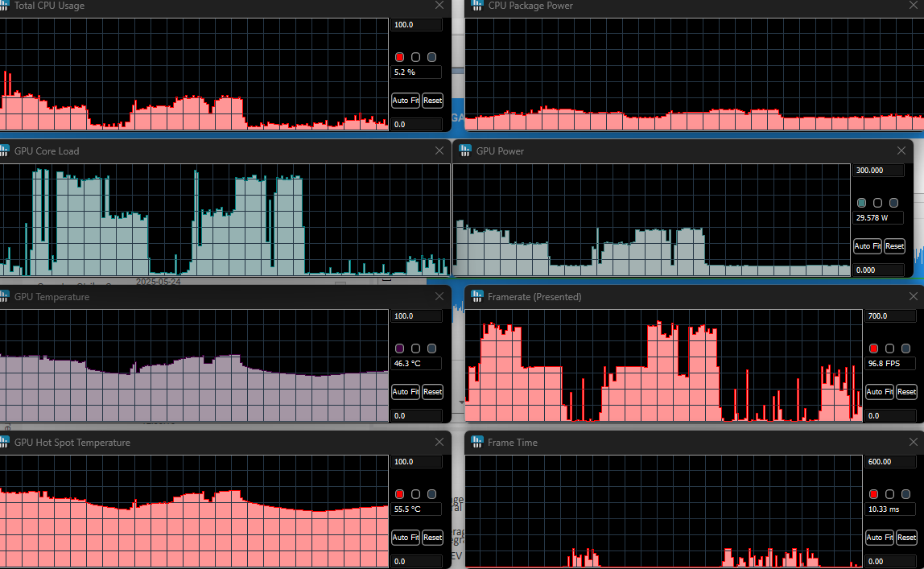Auto Fit the Frame Time graph
Viewport: 924px width, 569px height.
[880, 537]
